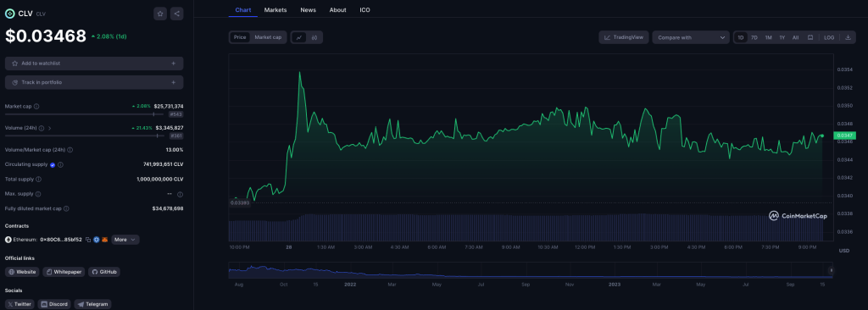The height and width of the screenshot is (310, 868).
Task: Open the Compare with dropdown
Action: point(691,37)
